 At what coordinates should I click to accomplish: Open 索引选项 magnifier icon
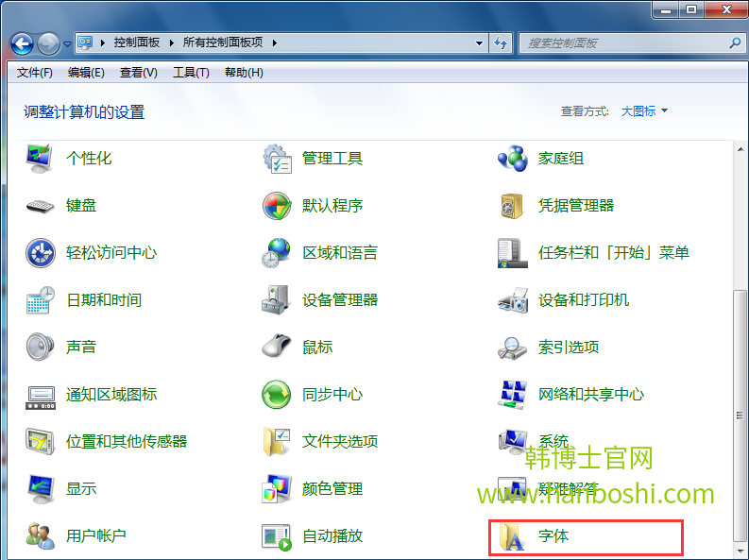click(x=512, y=348)
